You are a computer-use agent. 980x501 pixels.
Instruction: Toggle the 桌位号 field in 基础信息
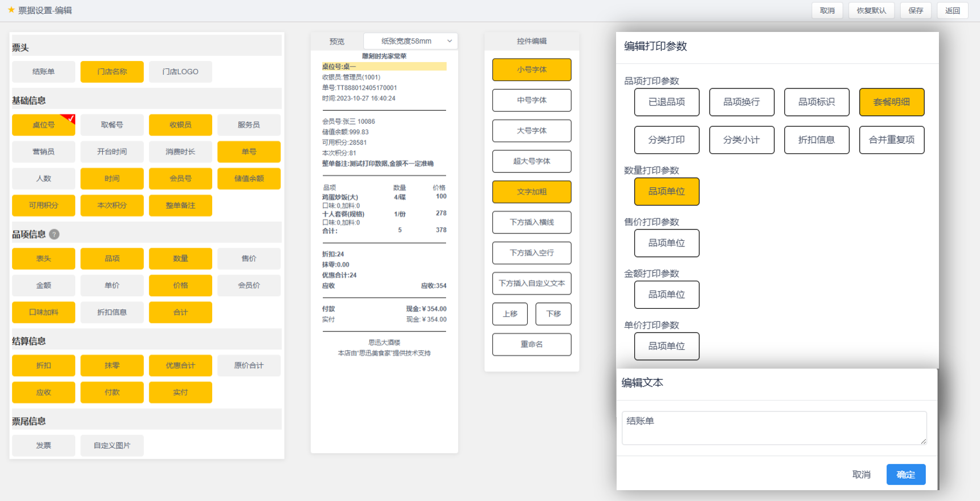pos(43,125)
